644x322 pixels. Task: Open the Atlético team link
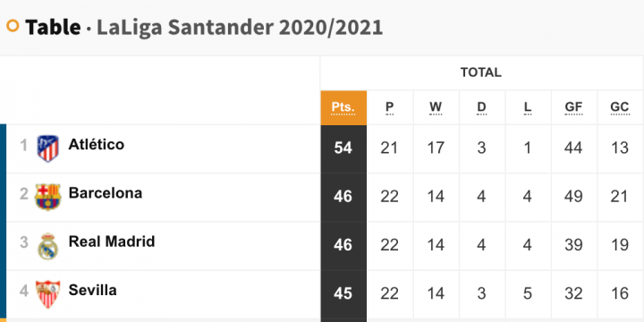96,145
